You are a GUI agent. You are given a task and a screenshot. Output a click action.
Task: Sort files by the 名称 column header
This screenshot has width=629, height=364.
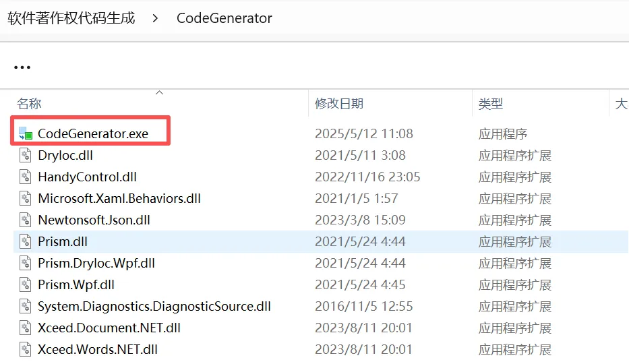coord(29,104)
